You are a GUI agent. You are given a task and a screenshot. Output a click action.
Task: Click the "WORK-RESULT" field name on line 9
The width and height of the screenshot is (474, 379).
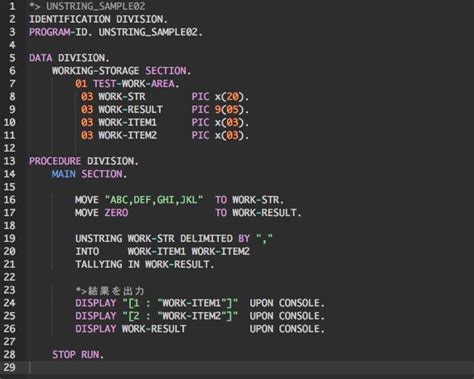click(130, 110)
